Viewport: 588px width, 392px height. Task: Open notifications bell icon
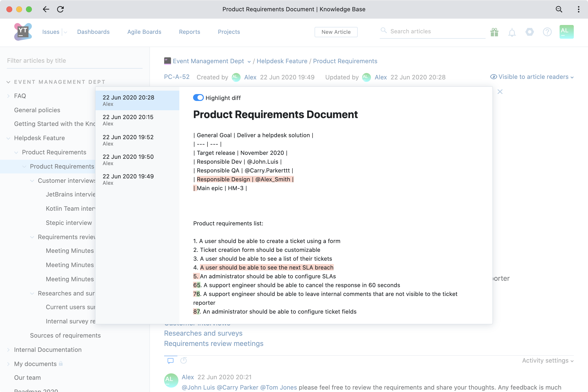click(x=512, y=32)
